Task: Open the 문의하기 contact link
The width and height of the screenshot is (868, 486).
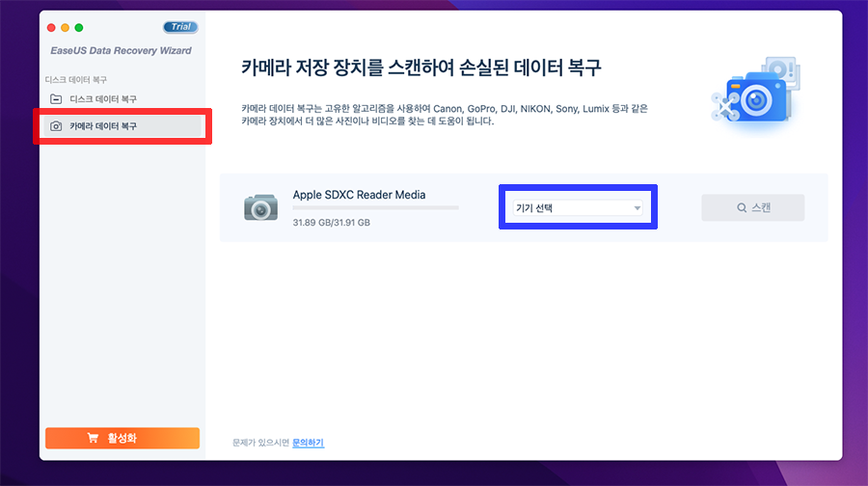Action: click(308, 443)
